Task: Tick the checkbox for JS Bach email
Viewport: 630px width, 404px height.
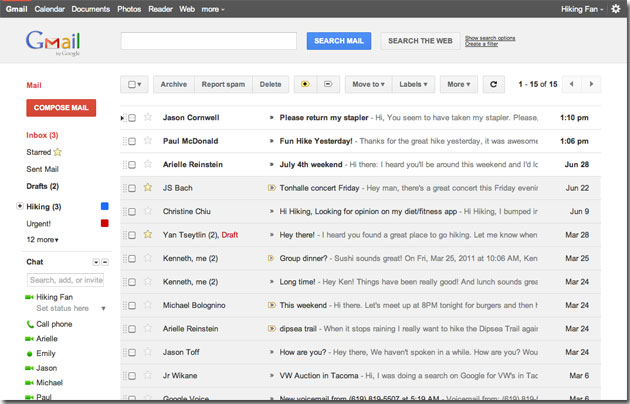Action: (x=132, y=188)
